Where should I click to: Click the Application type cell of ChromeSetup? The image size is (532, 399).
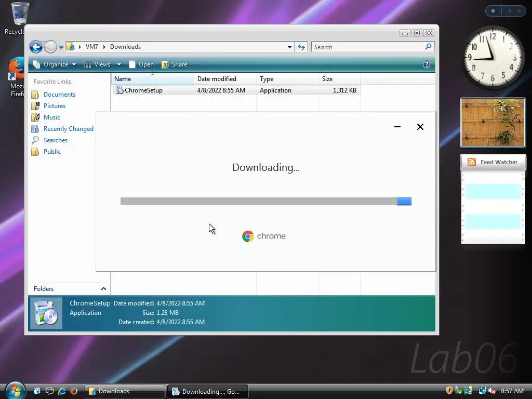coord(275,90)
